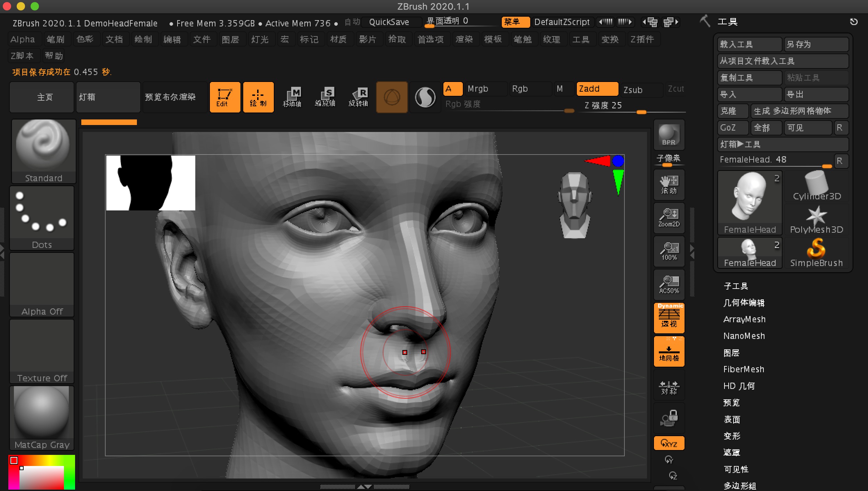Select the PolyMesh3D star tool
The image size is (868, 491).
click(817, 220)
